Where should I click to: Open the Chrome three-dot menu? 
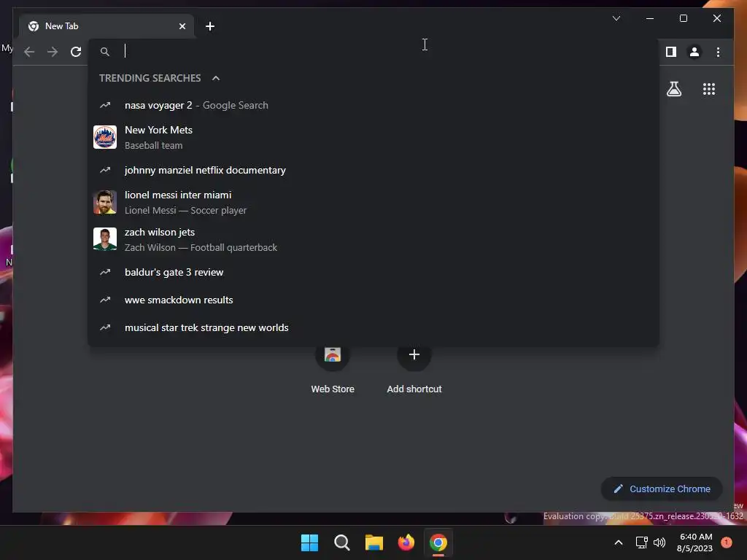click(718, 52)
